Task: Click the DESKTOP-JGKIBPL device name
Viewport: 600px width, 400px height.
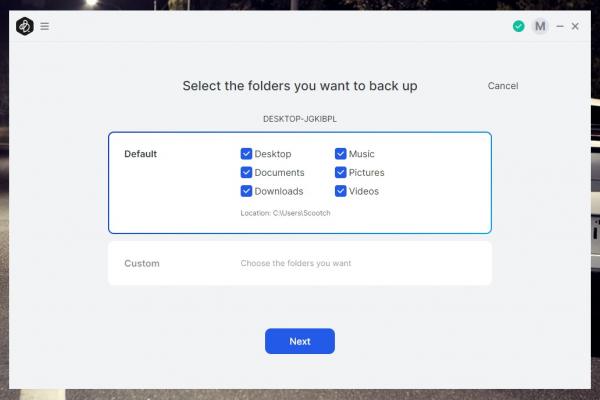Action: (x=300, y=118)
